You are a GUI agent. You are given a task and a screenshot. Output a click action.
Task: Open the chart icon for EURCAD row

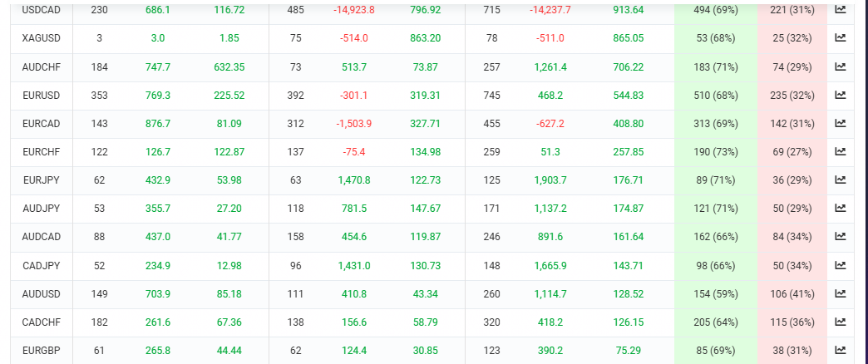[x=840, y=123]
